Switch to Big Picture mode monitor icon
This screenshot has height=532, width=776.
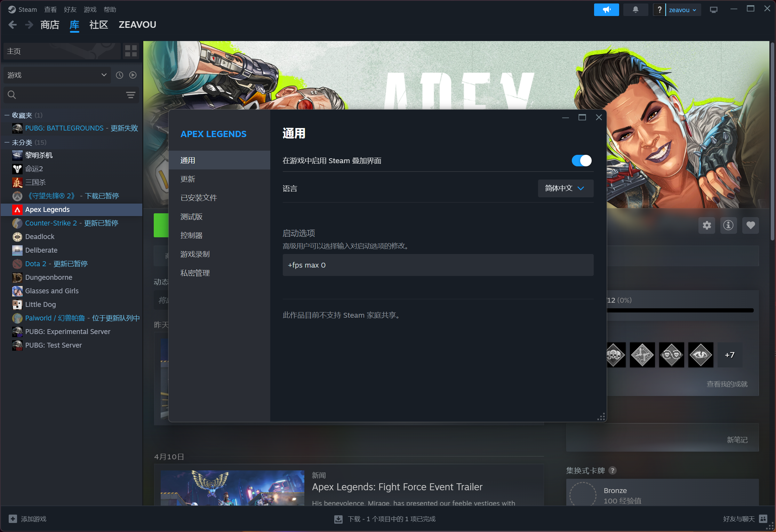pos(713,10)
